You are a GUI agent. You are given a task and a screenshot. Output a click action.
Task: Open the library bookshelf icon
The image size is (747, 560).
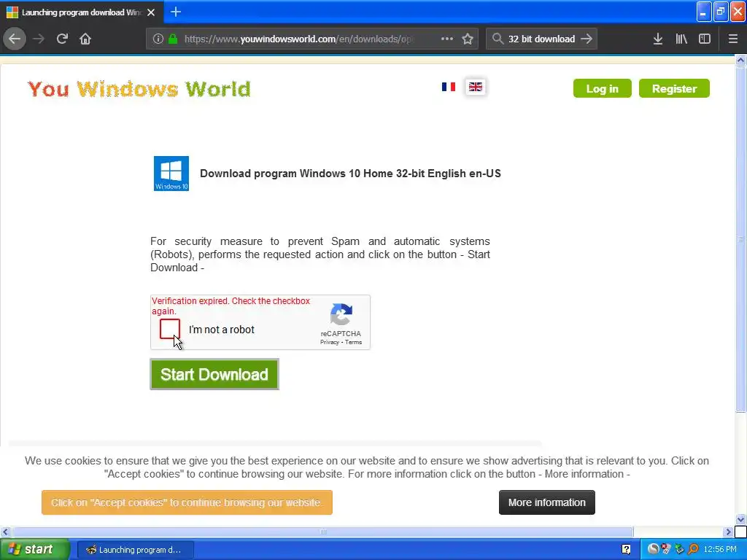pyautogui.click(x=681, y=39)
